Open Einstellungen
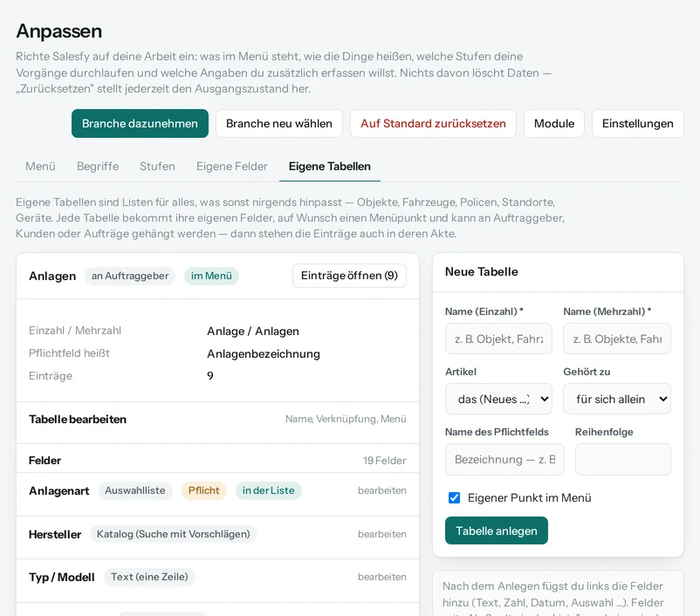The image size is (700, 616). (637, 124)
